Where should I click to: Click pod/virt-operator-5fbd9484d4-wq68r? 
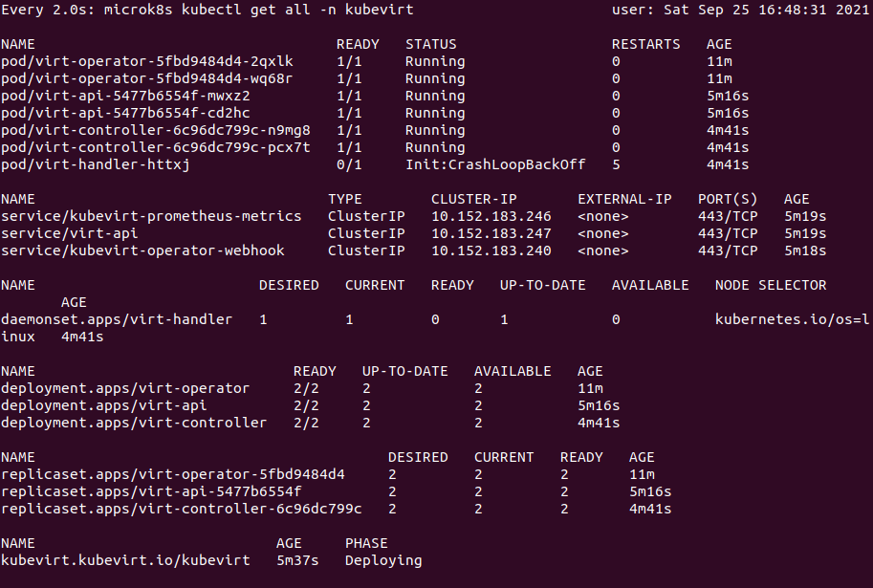coord(147,79)
